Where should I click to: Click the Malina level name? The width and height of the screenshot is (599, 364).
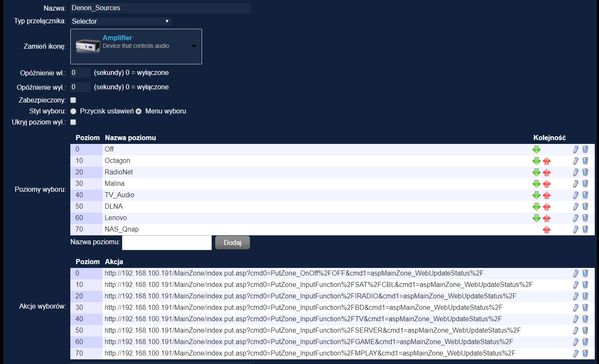[114, 184]
